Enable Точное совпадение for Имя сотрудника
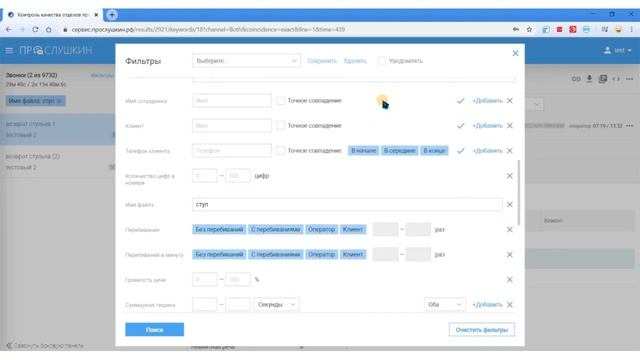 pos(280,100)
